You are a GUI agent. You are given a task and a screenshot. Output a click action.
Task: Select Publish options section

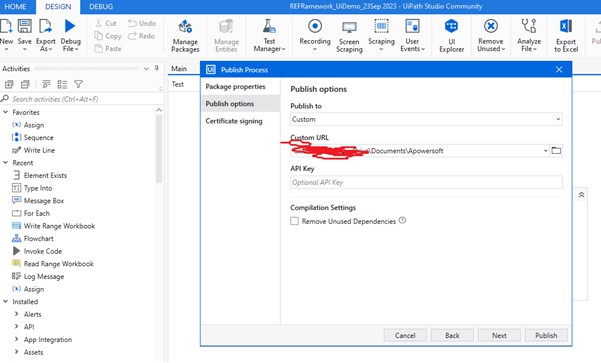click(x=240, y=104)
